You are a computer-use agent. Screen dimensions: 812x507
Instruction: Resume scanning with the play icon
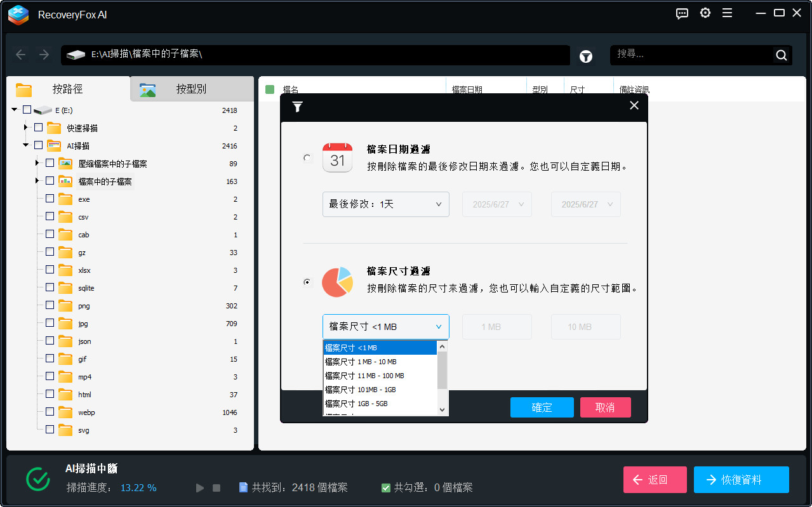199,487
